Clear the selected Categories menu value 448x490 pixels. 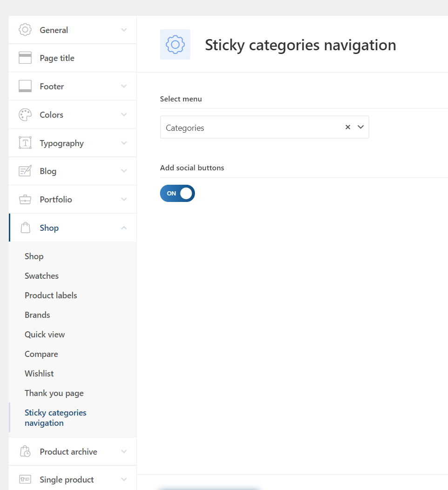coord(348,127)
